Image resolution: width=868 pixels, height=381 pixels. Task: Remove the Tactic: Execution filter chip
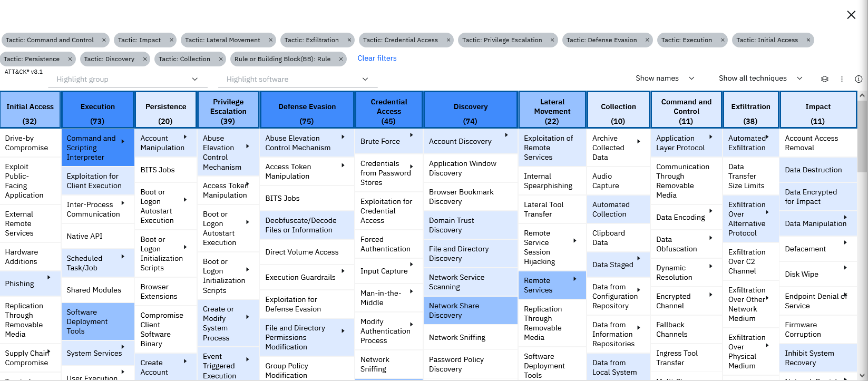(x=723, y=40)
